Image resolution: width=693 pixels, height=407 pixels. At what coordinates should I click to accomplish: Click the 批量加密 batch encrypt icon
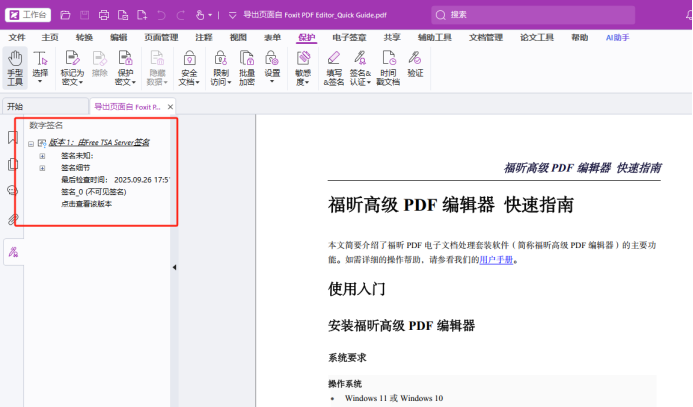click(246, 66)
